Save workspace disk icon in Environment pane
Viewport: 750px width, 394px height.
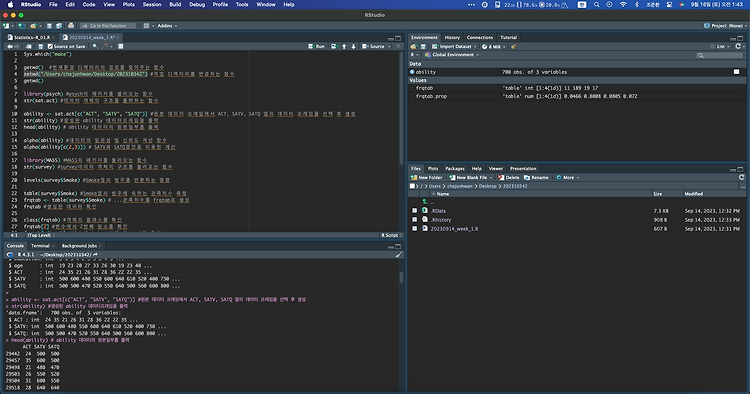pyautogui.click(x=423, y=46)
